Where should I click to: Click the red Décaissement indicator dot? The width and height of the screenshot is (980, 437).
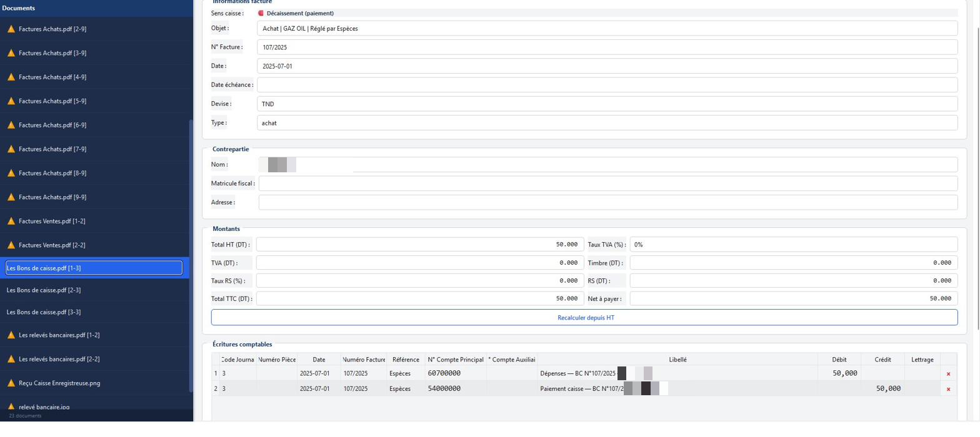(261, 13)
